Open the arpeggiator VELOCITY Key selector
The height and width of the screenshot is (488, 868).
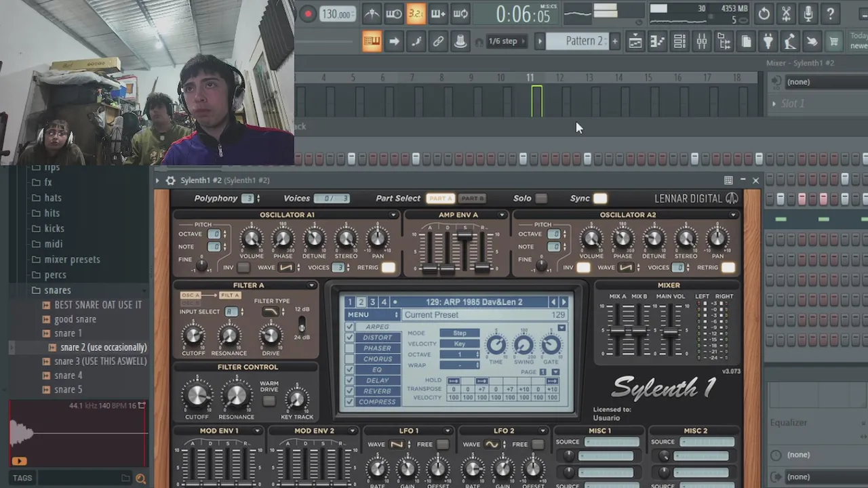pyautogui.click(x=460, y=344)
